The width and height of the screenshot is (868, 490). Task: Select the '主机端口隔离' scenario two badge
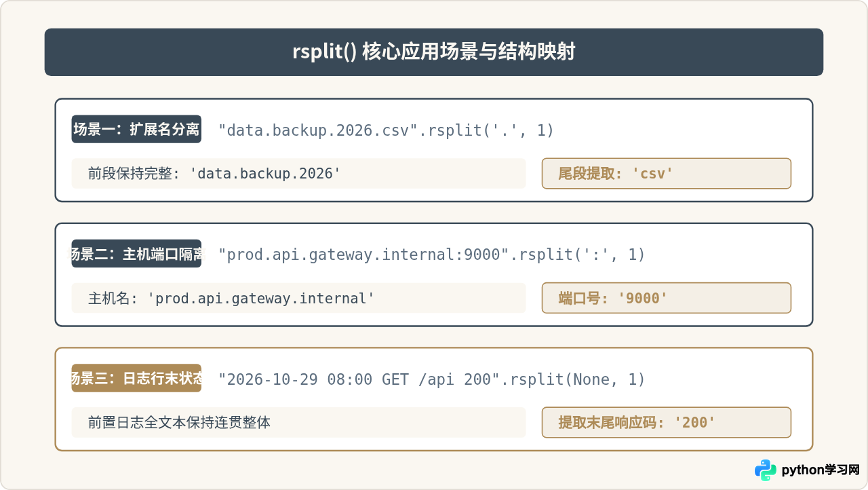136,254
